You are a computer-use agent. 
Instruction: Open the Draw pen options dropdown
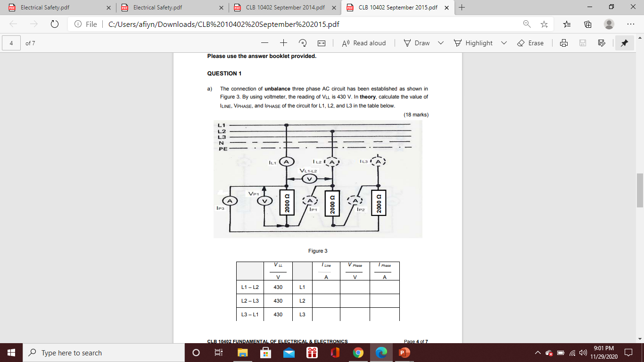pos(440,43)
